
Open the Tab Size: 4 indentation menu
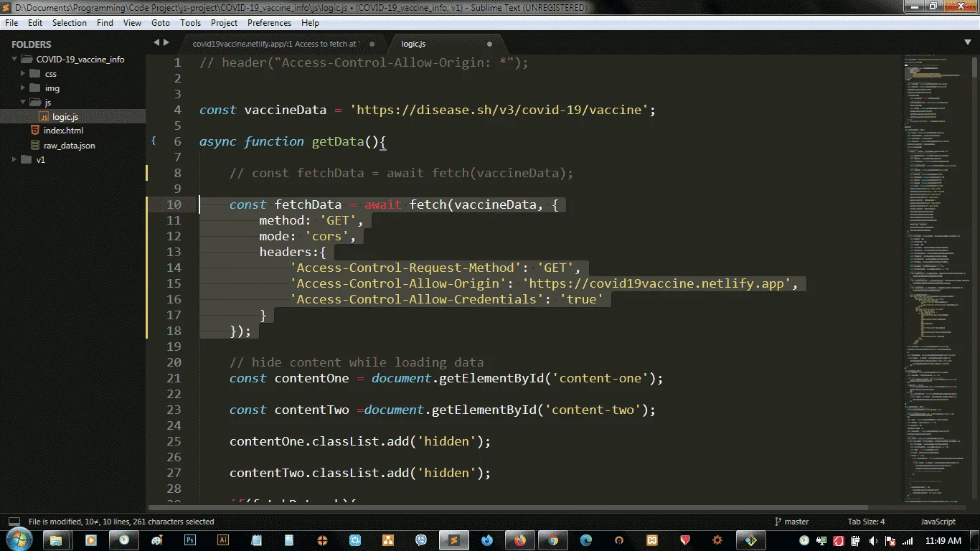(x=866, y=522)
